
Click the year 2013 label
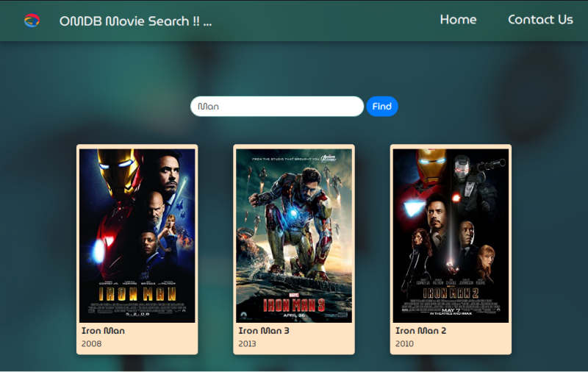click(x=247, y=343)
